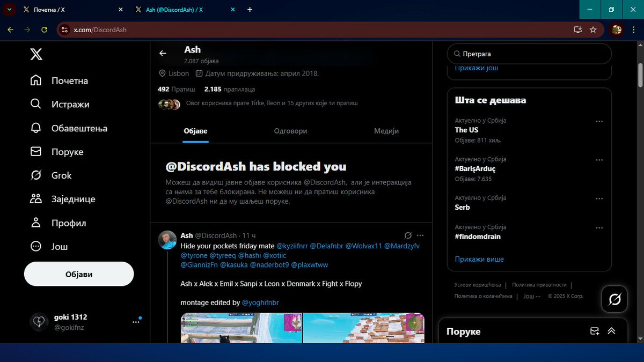Click the back arrow on Ash's profile
644x362 pixels.
(163, 53)
